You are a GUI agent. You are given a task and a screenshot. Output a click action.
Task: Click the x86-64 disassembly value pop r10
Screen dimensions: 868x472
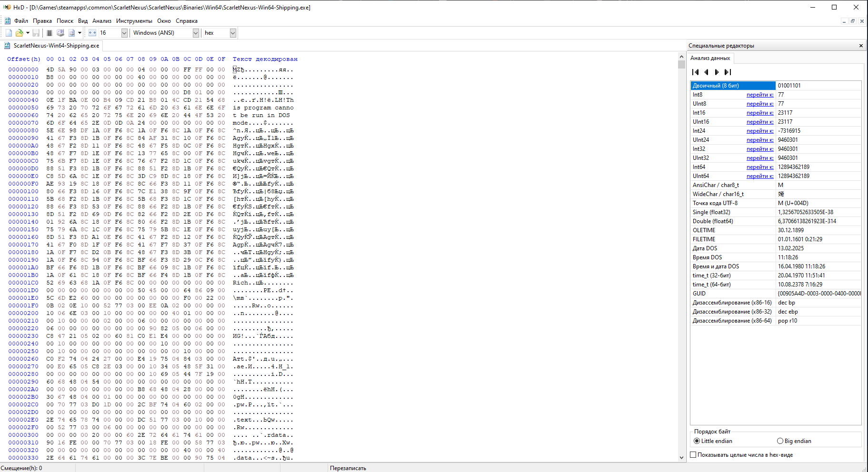tap(788, 321)
